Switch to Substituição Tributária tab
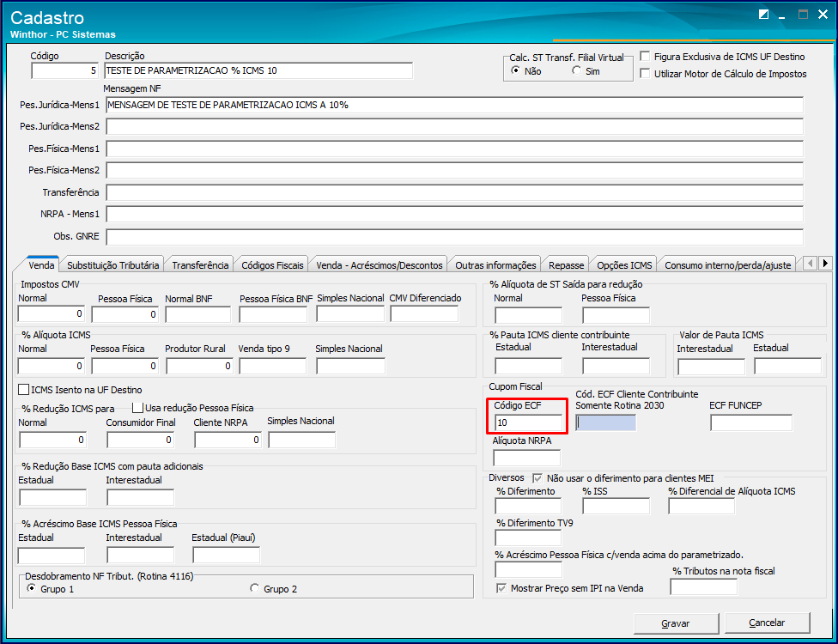This screenshot has width=838, height=644. (x=112, y=265)
